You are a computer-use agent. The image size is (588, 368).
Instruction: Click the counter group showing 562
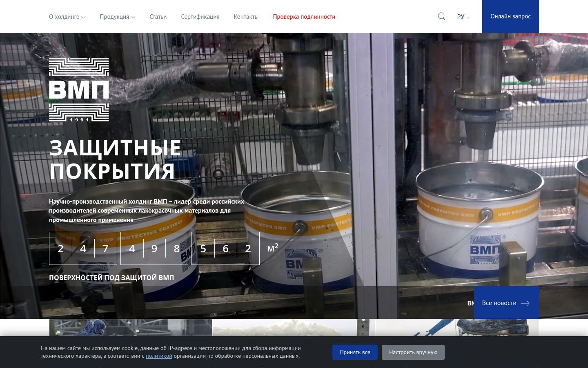click(x=225, y=248)
